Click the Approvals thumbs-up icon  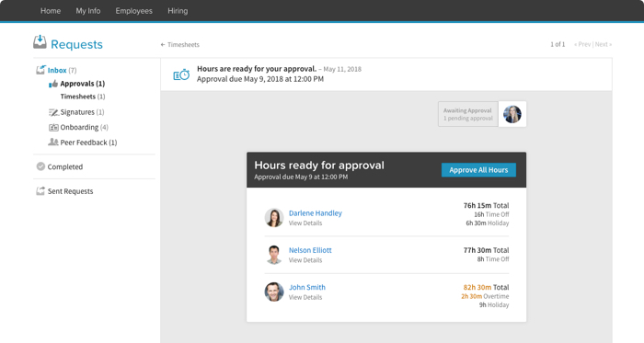(x=53, y=84)
